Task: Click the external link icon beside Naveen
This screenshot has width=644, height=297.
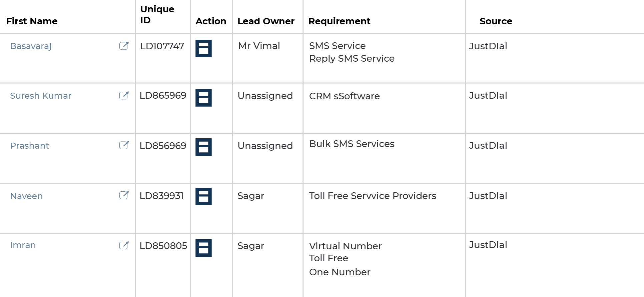Action: tap(124, 196)
